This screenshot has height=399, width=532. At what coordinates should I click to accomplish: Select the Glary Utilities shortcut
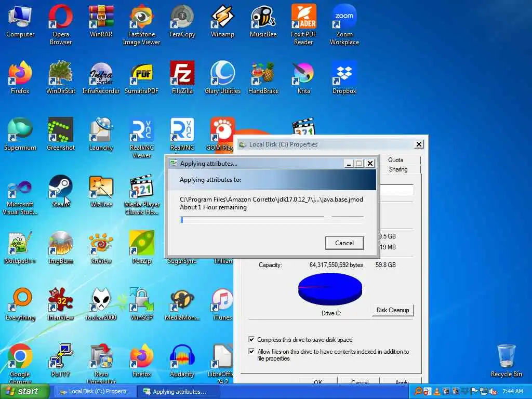pos(222,77)
